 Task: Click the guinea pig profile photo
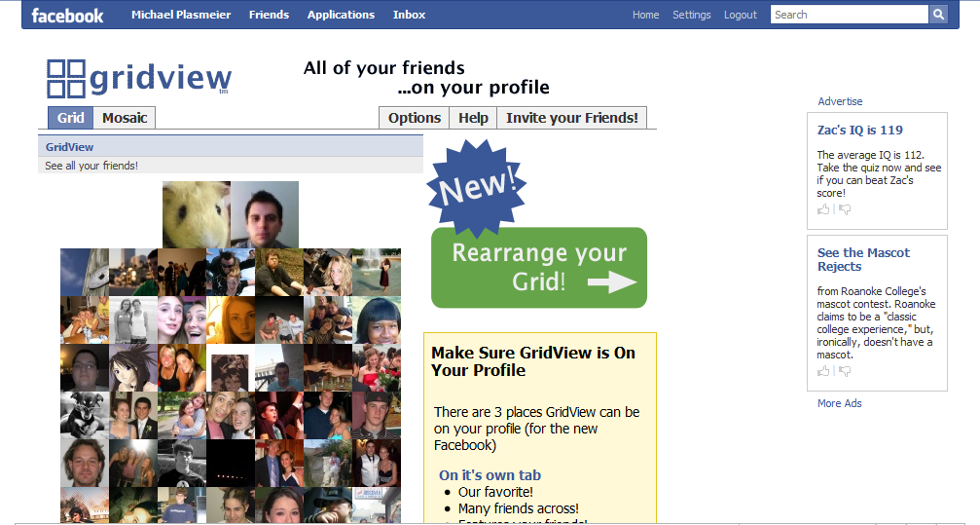point(197,214)
